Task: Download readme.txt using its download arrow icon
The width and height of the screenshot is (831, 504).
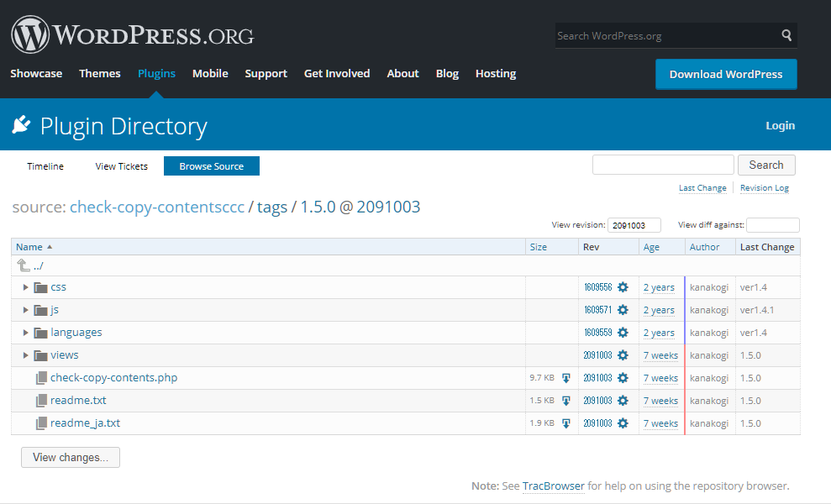Action: (565, 401)
